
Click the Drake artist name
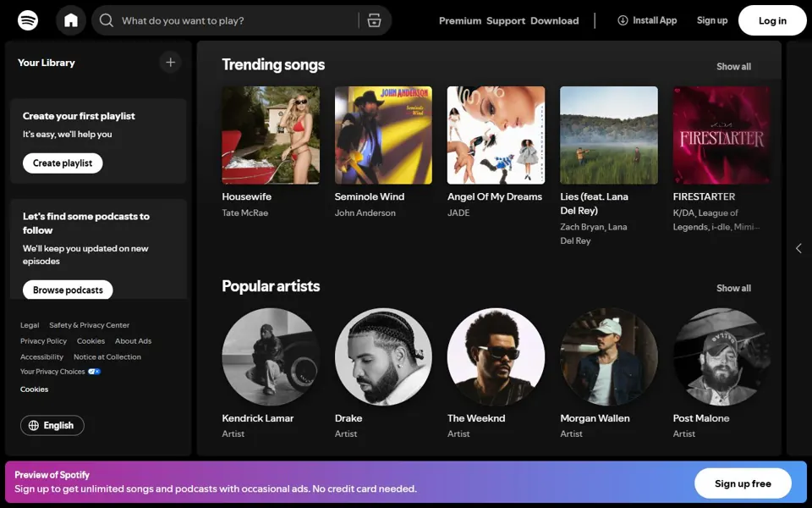(348, 418)
